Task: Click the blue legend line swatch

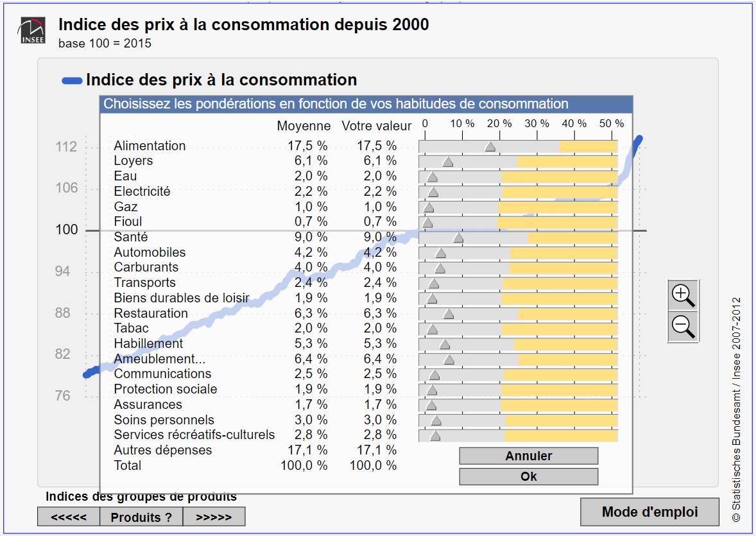Action: point(72,81)
